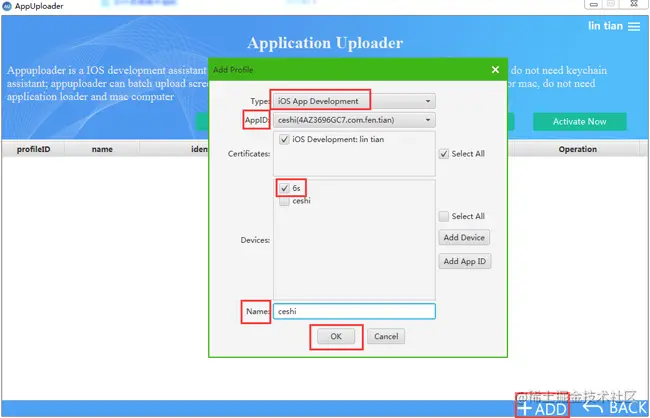This screenshot has height=418, width=650.
Task: Sort by the profileID column header
Action: click(33, 149)
